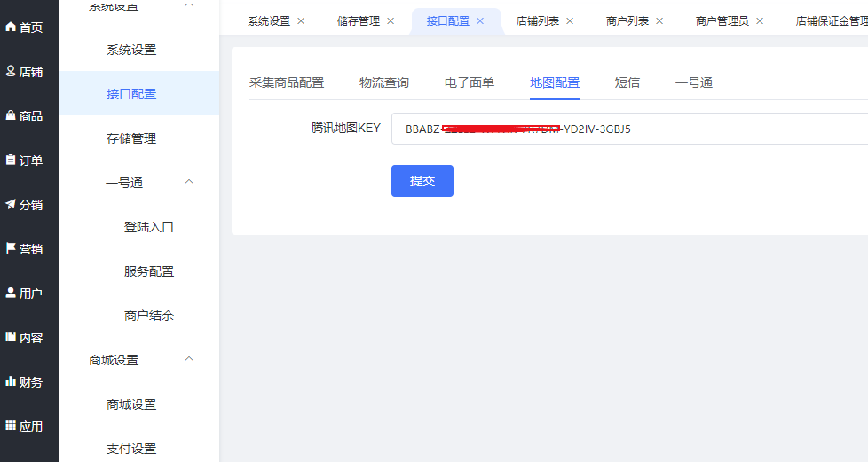Close the 系统设置 tab
The width and height of the screenshot is (868, 462).
click(x=301, y=21)
